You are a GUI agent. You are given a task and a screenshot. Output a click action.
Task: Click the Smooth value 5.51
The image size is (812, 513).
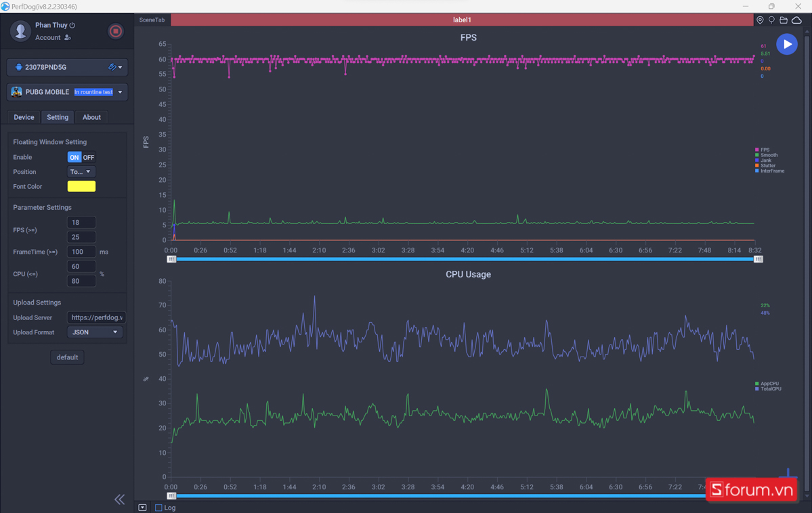[765, 53]
